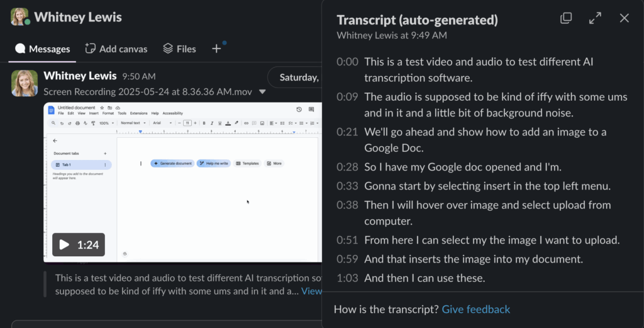Click transcript line "Gonna start by selecting insert"
This screenshot has width=644, height=328.
click(487, 186)
